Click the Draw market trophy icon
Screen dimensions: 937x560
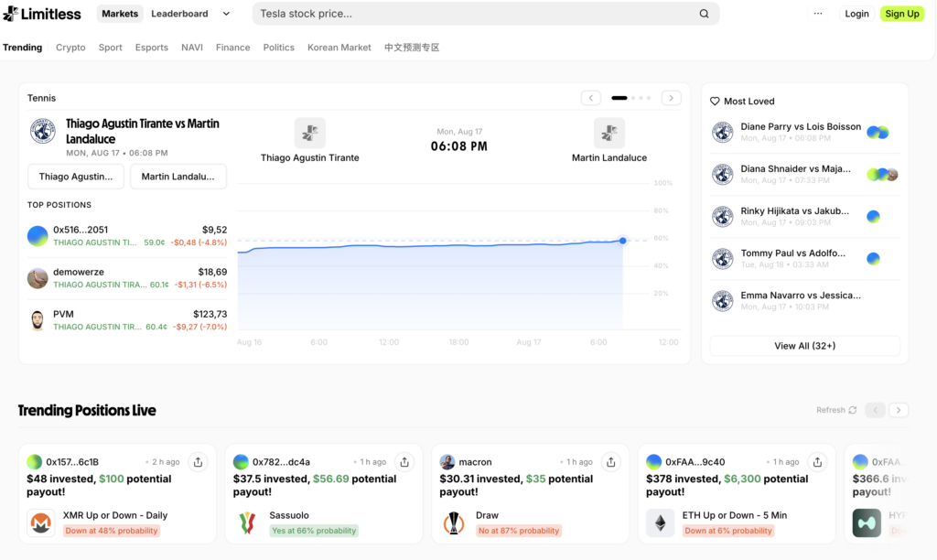[x=454, y=523]
